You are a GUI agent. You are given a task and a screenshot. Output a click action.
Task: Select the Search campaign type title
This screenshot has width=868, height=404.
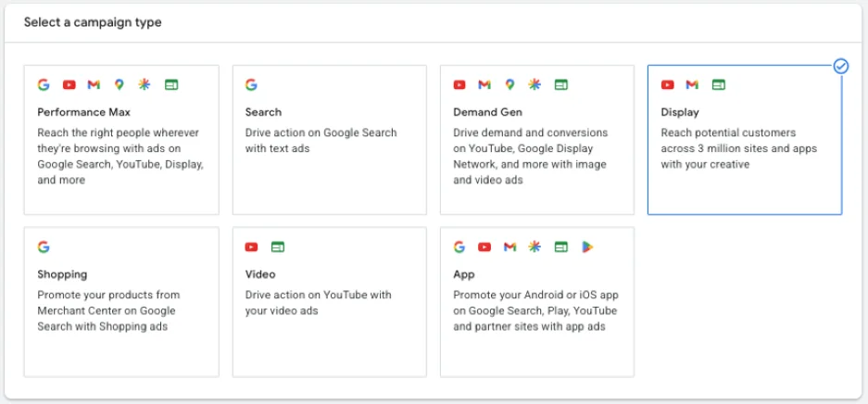click(263, 112)
